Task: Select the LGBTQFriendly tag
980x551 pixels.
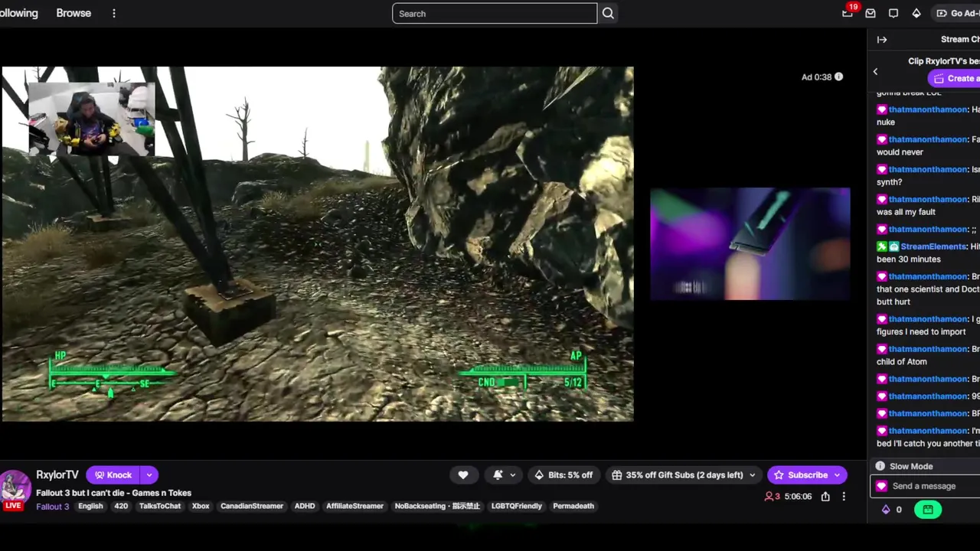Action: [x=517, y=506]
